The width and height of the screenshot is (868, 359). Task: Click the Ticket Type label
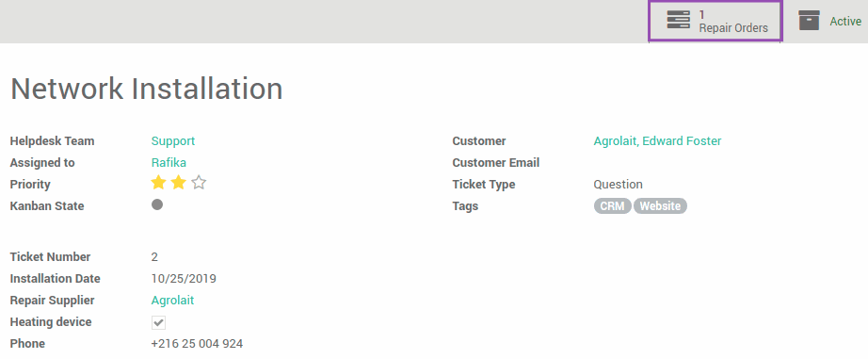484,185
